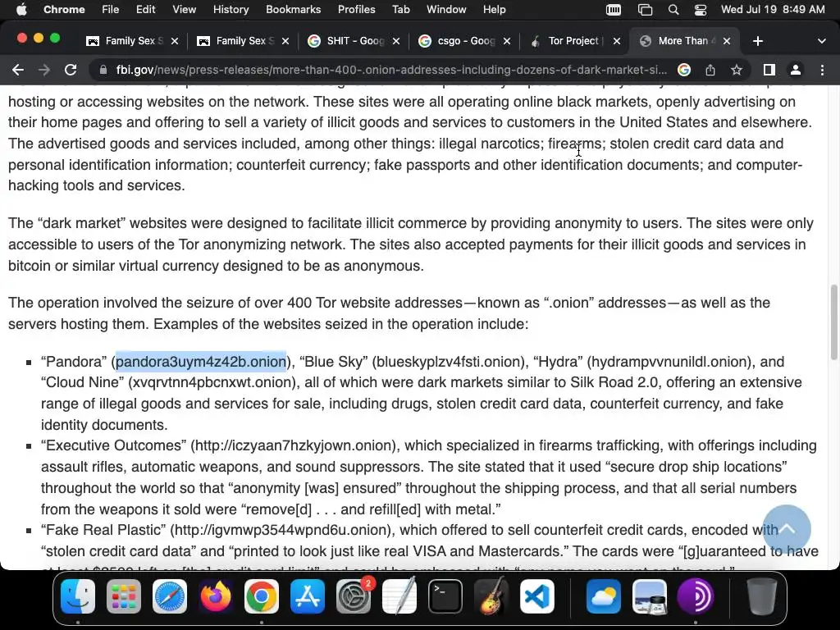Open Weather app from the Dock
Image resolution: width=840 pixels, height=630 pixels.
[604, 596]
